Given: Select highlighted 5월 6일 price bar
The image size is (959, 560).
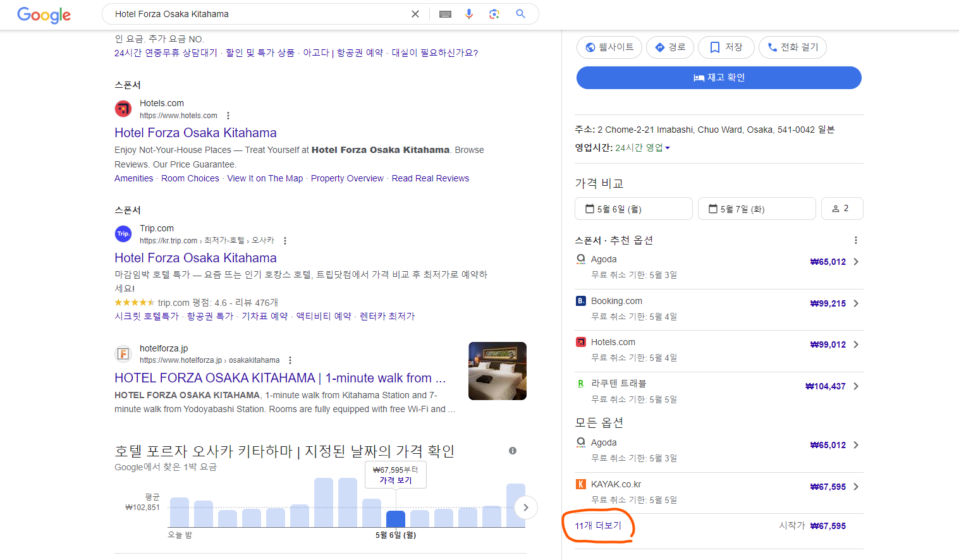Looking at the screenshot, I should pyautogui.click(x=396, y=519).
